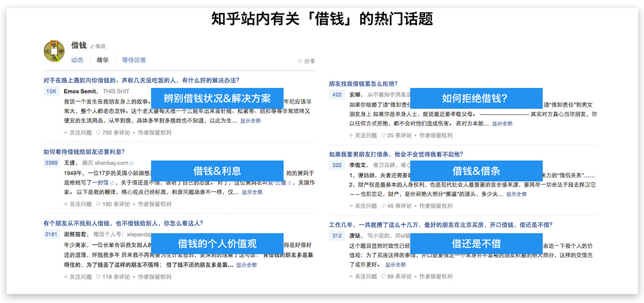Screen dimensions: 644x303
Task: Expand 显示全部 in 李傲文's answer
Action: [516, 194]
